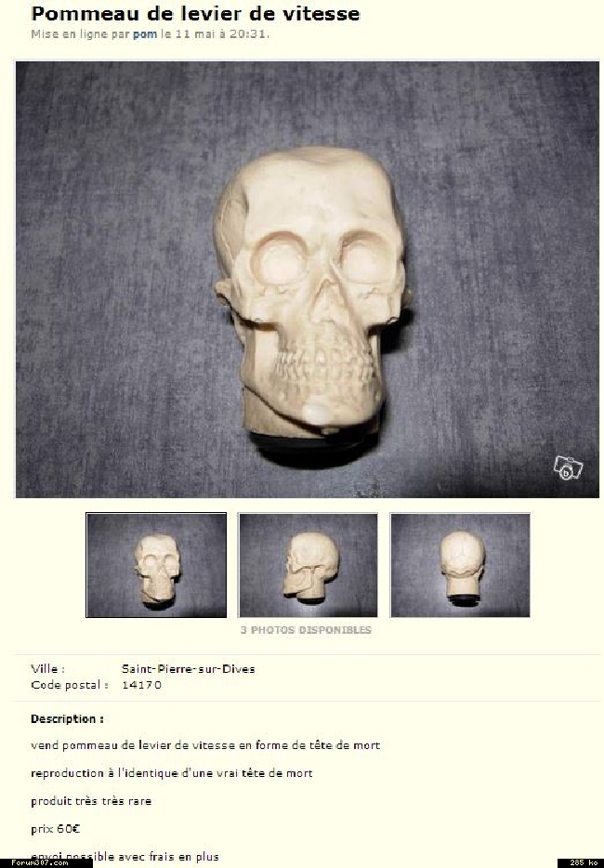Select the back-view skull thumbnail
The height and width of the screenshot is (868, 604).
pyautogui.click(x=460, y=565)
